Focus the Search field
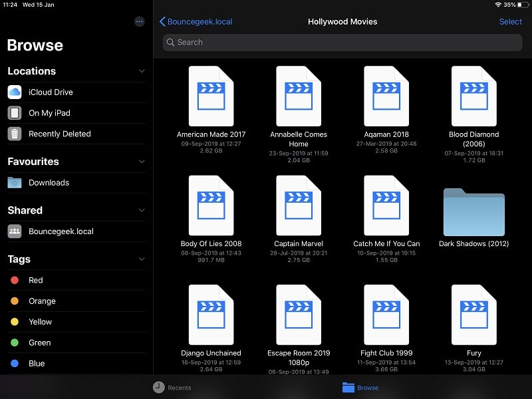The height and width of the screenshot is (399, 532). coord(342,43)
